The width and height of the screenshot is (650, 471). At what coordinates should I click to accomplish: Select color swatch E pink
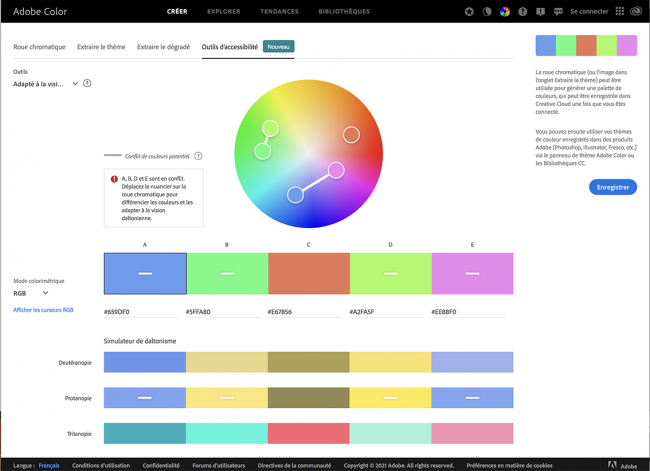click(x=472, y=274)
